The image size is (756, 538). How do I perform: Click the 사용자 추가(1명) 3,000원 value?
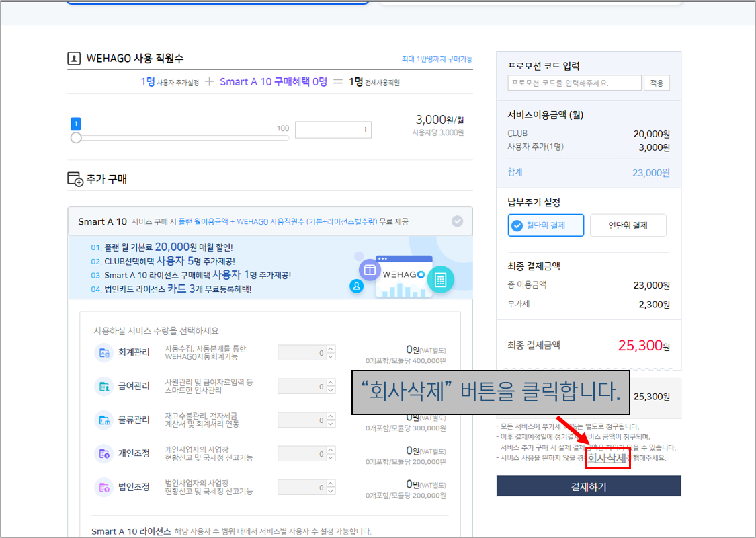point(655,147)
